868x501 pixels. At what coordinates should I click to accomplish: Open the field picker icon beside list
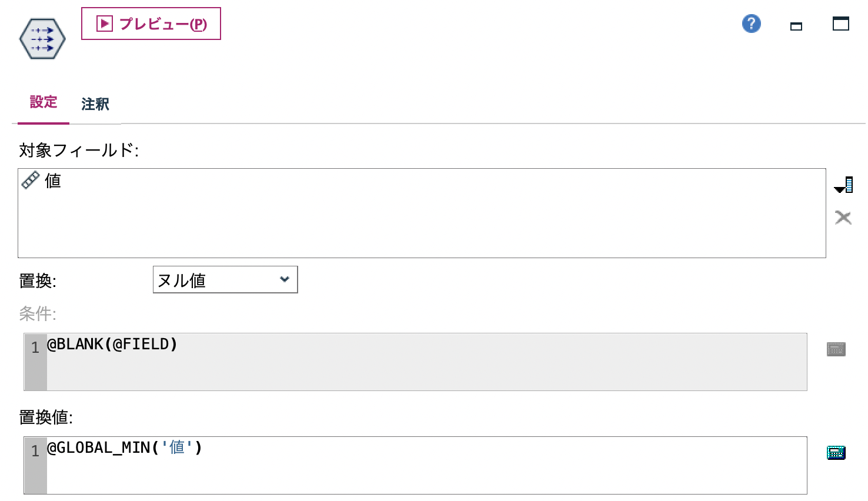(x=843, y=185)
